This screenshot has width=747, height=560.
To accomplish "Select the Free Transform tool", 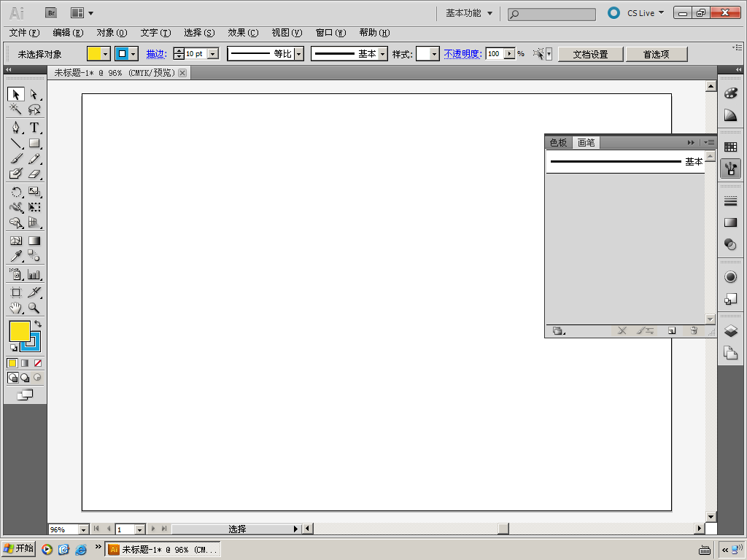I will tap(34, 207).
